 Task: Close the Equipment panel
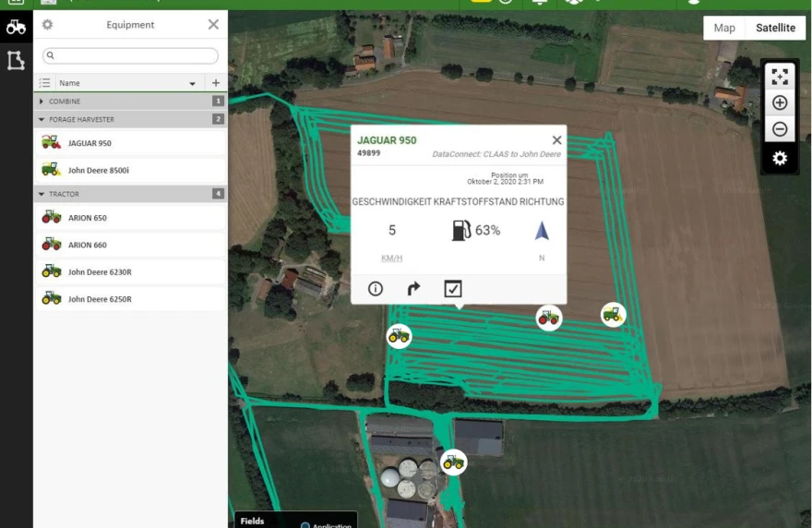point(213,24)
